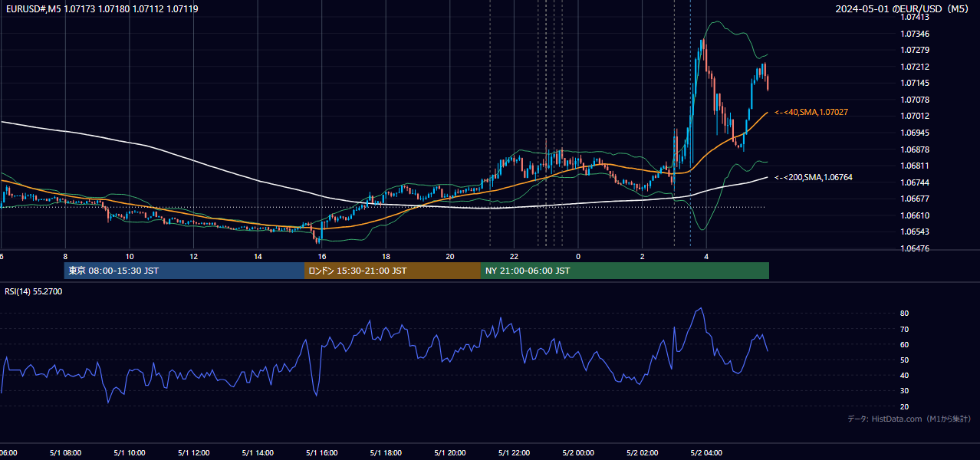
Task: Click price axis value 1.06811
Action: click(915, 166)
